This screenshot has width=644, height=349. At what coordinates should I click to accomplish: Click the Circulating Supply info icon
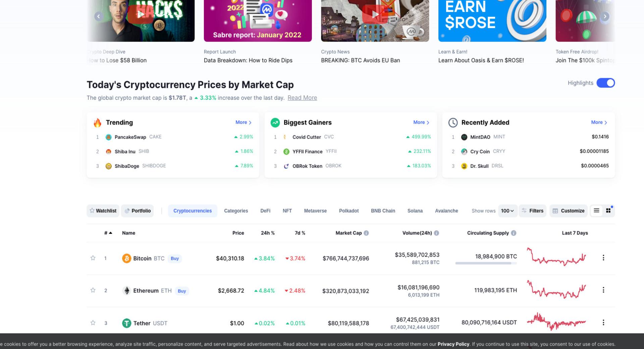point(514,233)
